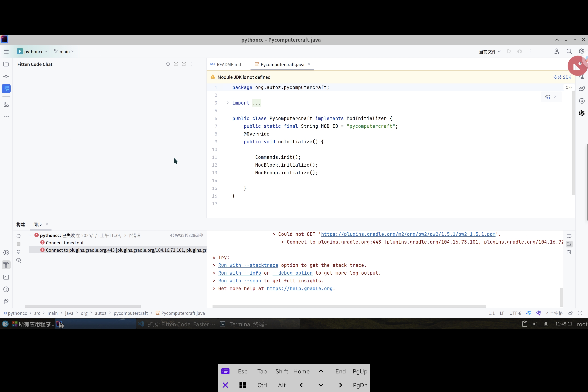Change indent setting 4 个空格
The width and height of the screenshot is (588, 392).
tap(554, 313)
